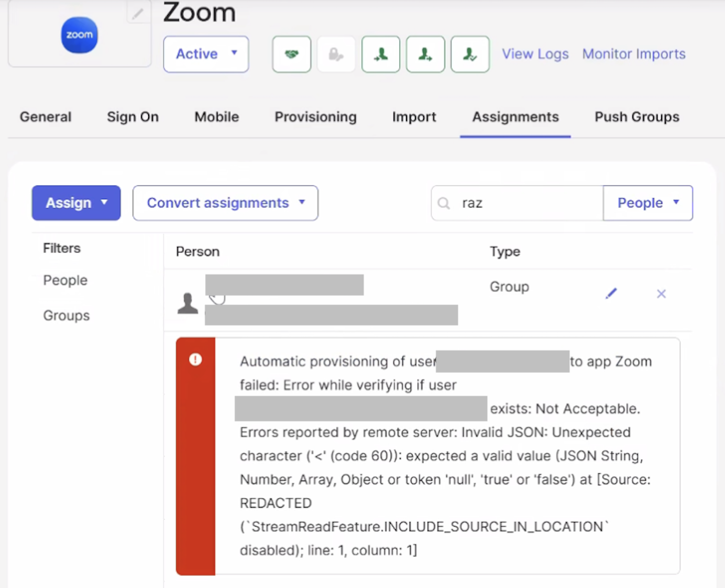This screenshot has height=588, width=725.
Task: Select the Assignments tab
Action: [515, 117]
